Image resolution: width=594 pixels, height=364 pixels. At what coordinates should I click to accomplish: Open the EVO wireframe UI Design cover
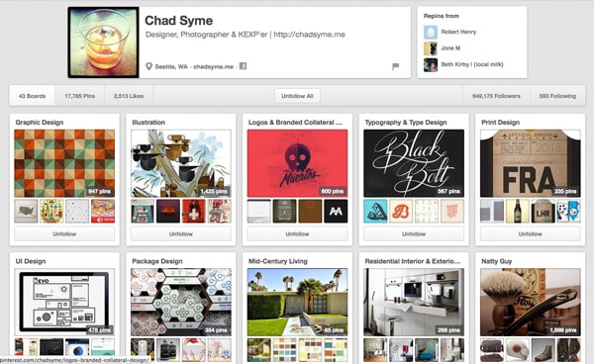(64, 303)
